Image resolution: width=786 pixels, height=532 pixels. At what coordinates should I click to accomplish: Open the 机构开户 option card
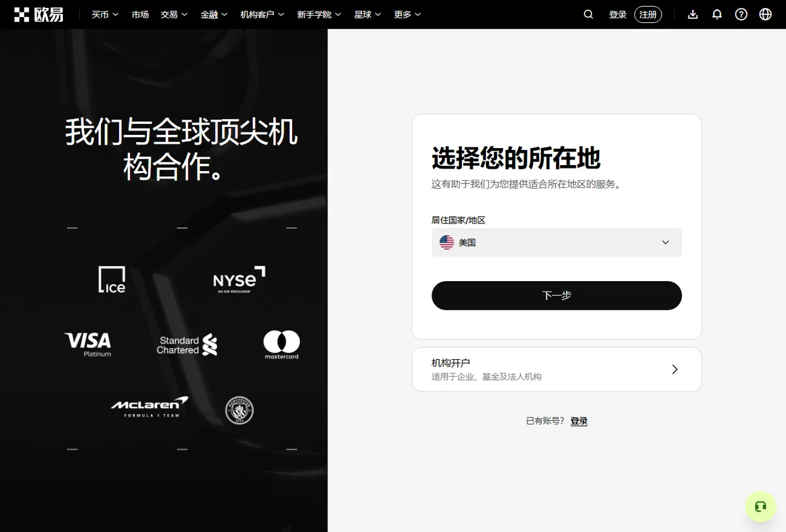[557, 370]
